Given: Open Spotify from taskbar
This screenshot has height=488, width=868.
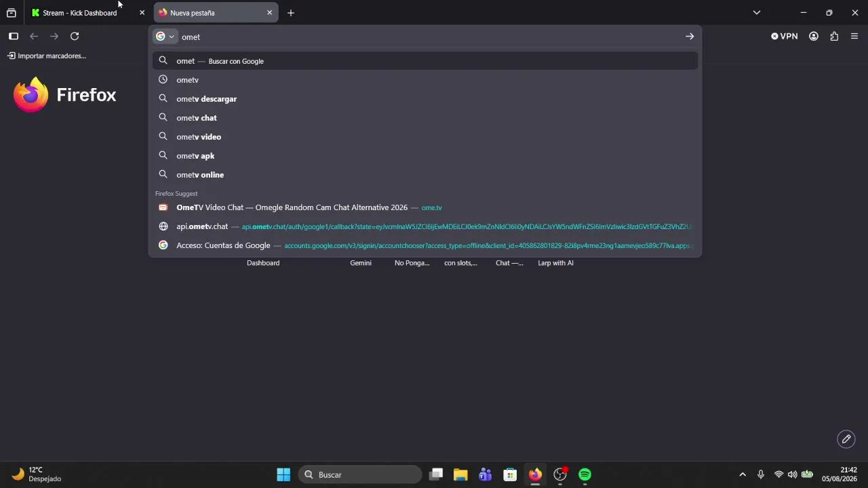Looking at the screenshot, I should click(x=585, y=474).
